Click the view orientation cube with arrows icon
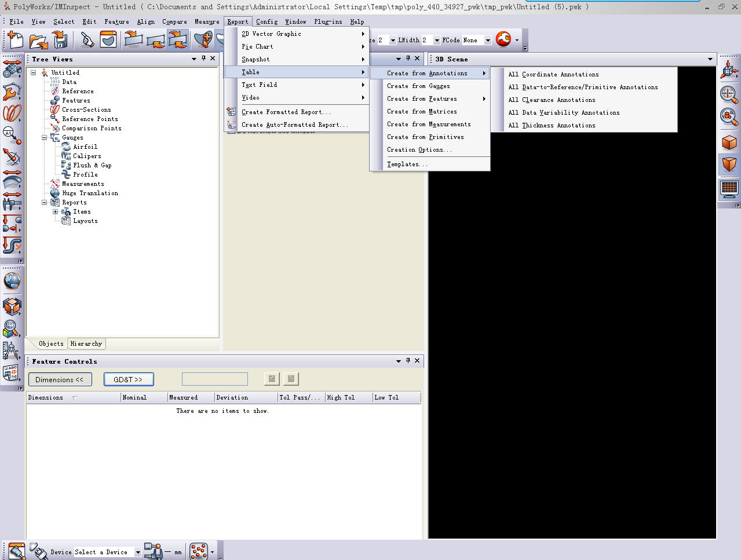Viewport: 741px width, 560px height. pos(729,71)
